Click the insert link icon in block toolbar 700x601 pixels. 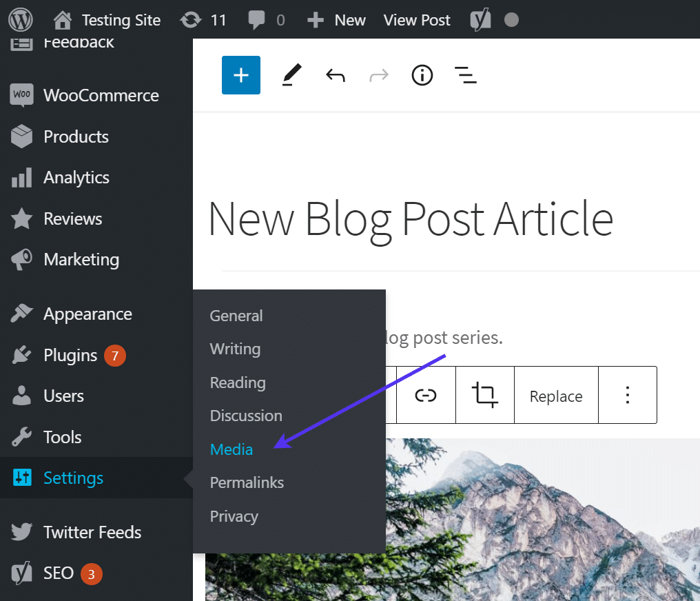pyautogui.click(x=426, y=396)
